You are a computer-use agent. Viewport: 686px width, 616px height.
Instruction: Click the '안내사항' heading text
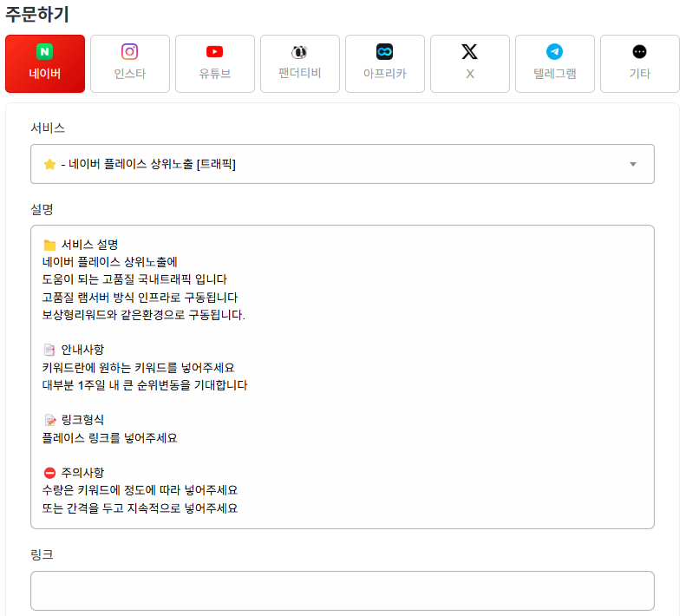coord(82,350)
